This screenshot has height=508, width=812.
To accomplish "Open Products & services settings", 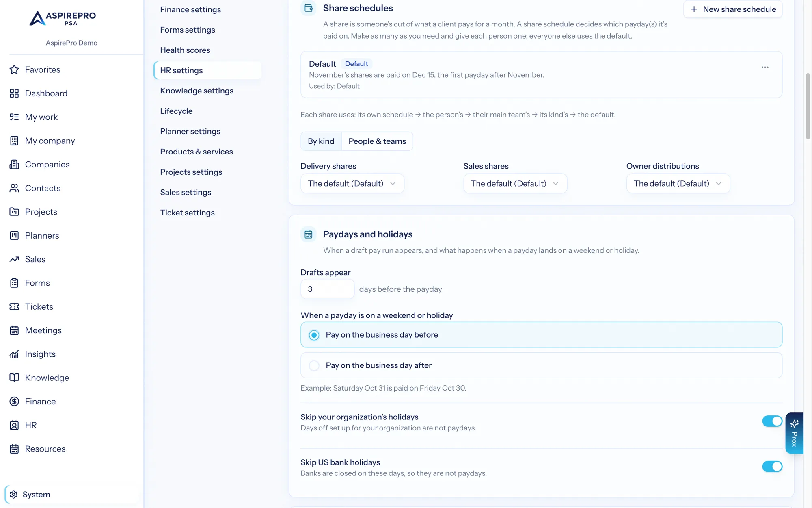I will pos(197,152).
